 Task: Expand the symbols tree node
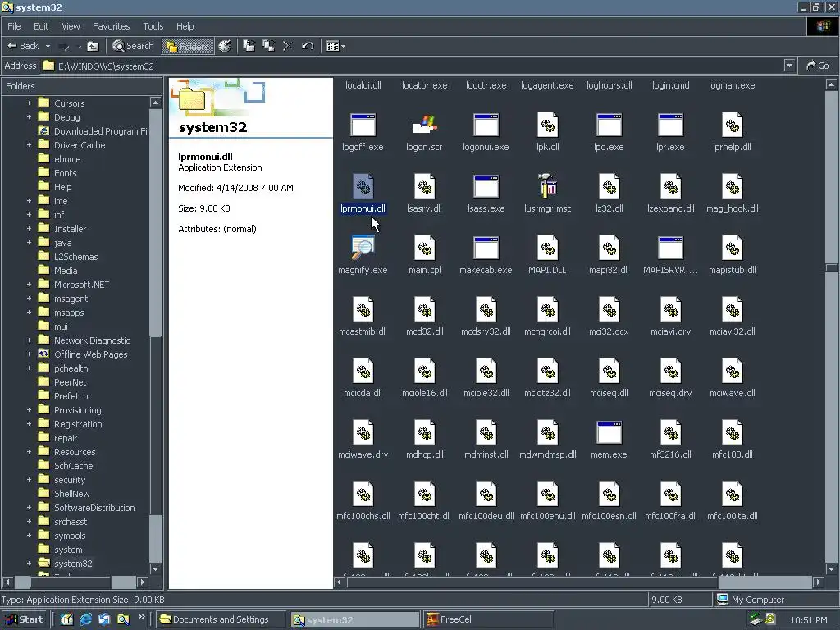[x=29, y=535]
